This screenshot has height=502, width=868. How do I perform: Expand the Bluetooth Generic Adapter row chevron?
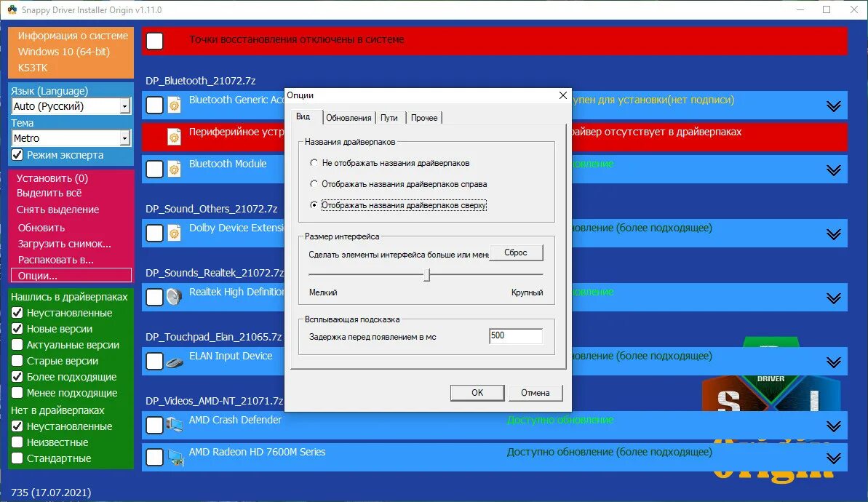834,106
